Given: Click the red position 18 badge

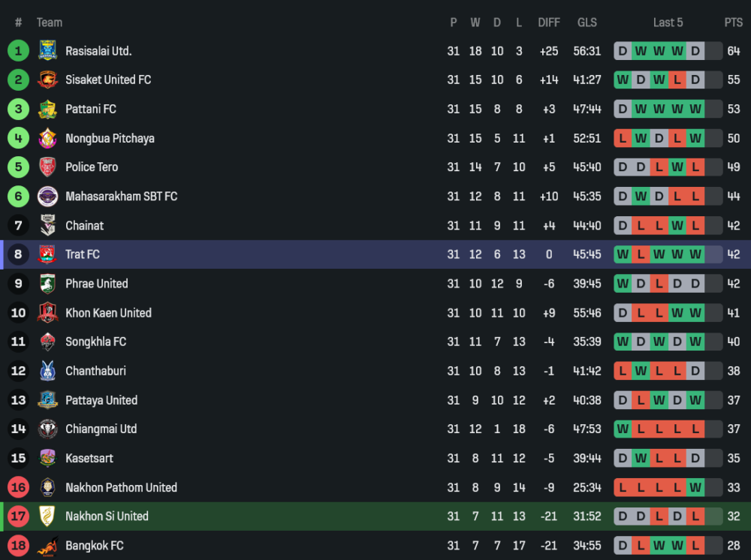Looking at the screenshot, I should click(x=18, y=546).
